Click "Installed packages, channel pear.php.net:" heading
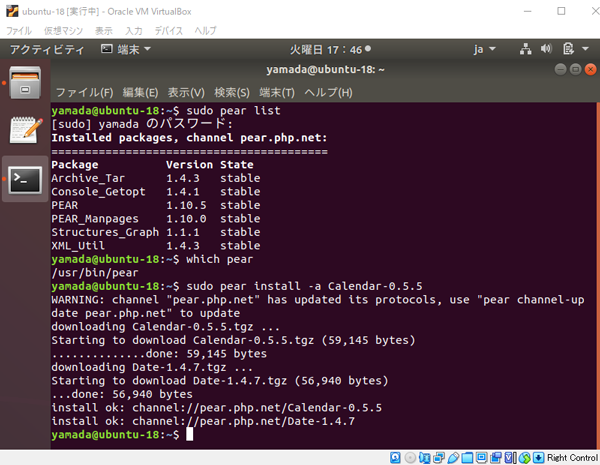The height and width of the screenshot is (465, 600). click(x=189, y=138)
